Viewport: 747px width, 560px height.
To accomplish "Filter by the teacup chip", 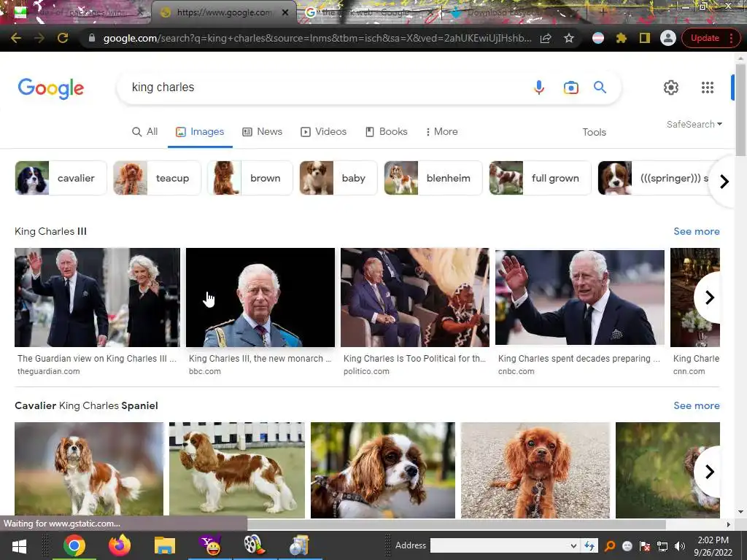I will click(x=158, y=178).
